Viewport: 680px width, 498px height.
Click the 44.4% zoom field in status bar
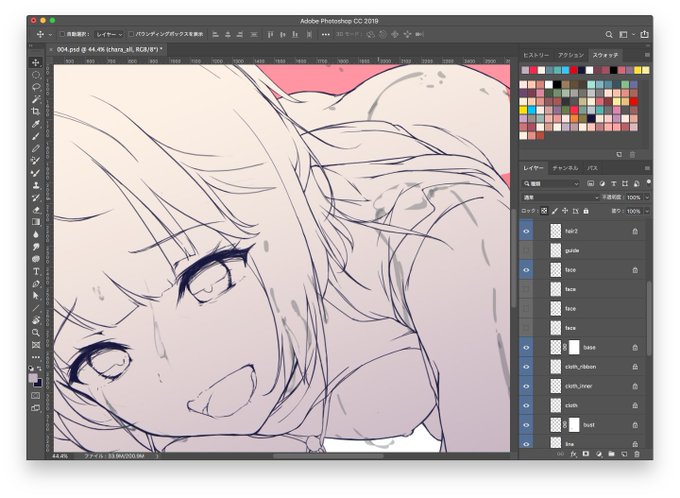(60, 456)
